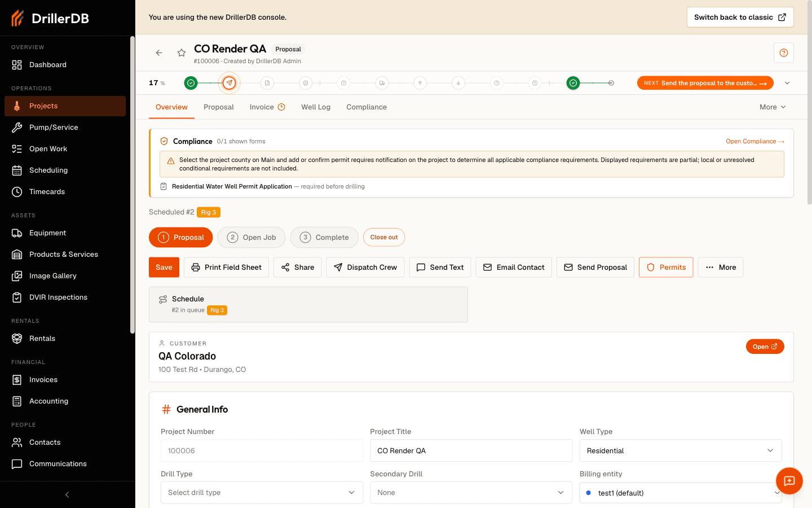The width and height of the screenshot is (812, 508).
Task: Switch to the Invoice tab
Action: pos(267,107)
